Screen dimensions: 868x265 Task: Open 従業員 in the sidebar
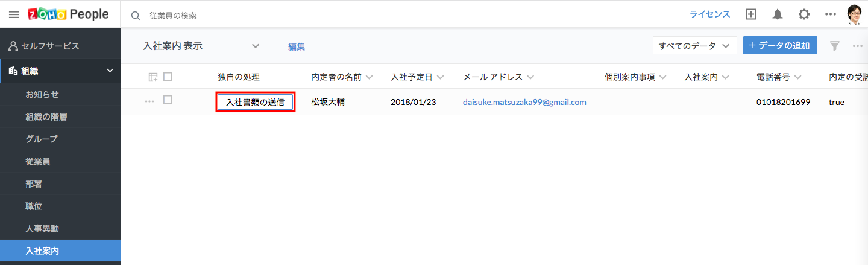37,161
